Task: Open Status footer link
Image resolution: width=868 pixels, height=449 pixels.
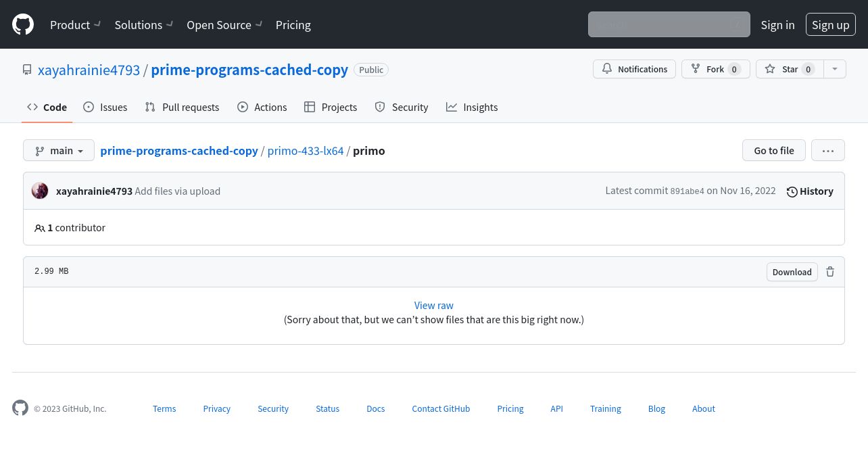Action: tap(327, 408)
